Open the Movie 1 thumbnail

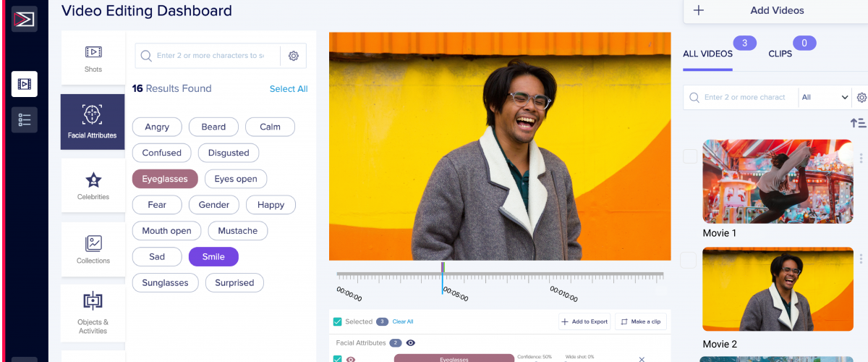click(x=778, y=181)
